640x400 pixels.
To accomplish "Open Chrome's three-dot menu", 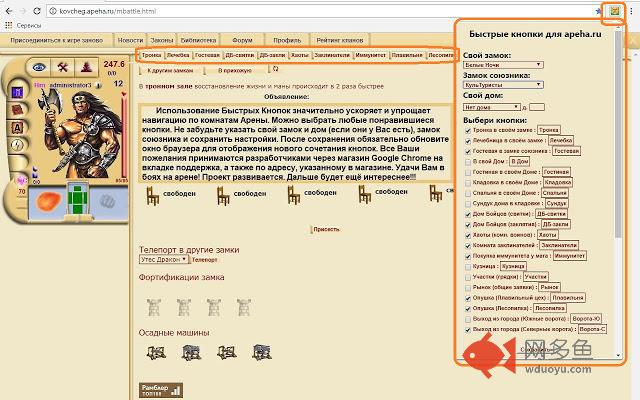I will pos(631,11).
